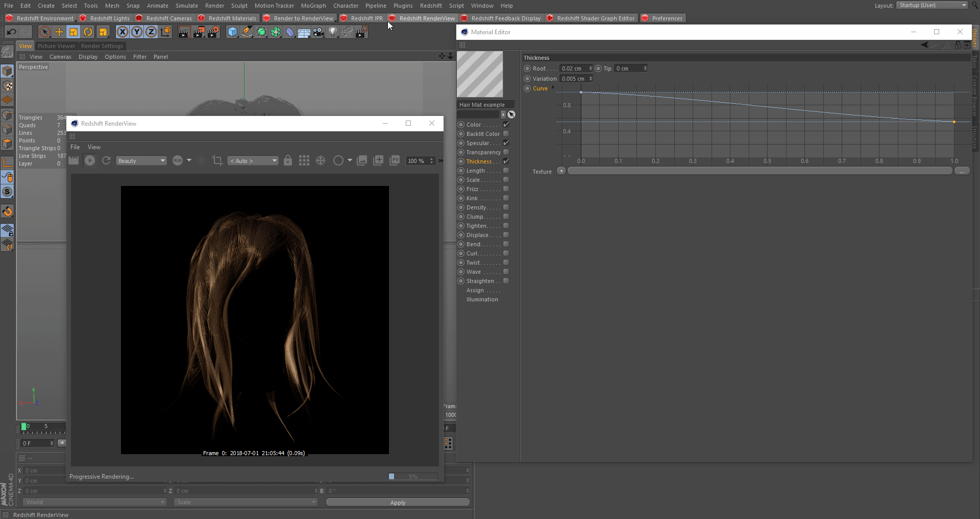Open the Beauty AOV dropdown
Screen dimensions: 980x519
pyautogui.click(x=141, y=161)
